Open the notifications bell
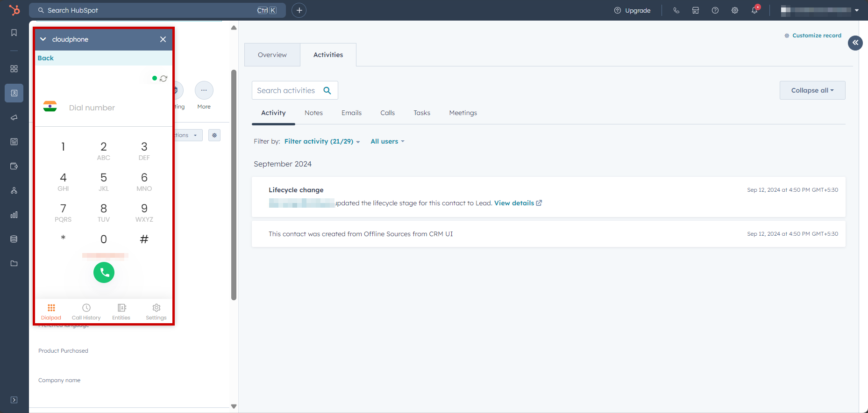Image resolution: width=868 pixels, height=413 pixels. click(x=754, y=10)
